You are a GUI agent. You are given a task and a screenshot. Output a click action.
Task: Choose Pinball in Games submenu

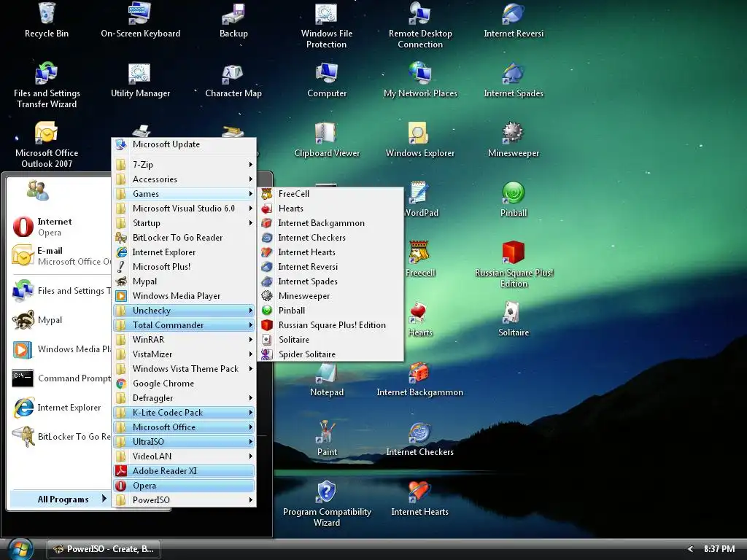coord(330,311)
